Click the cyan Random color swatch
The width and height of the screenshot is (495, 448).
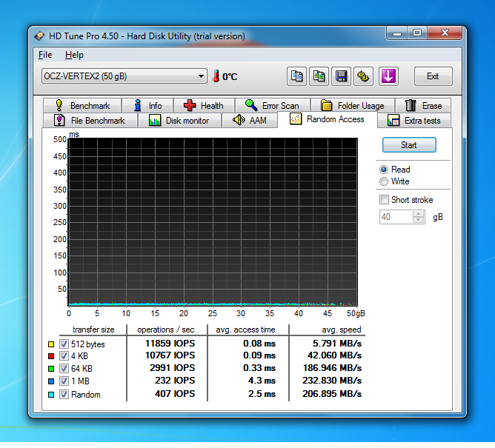point(50,395)
